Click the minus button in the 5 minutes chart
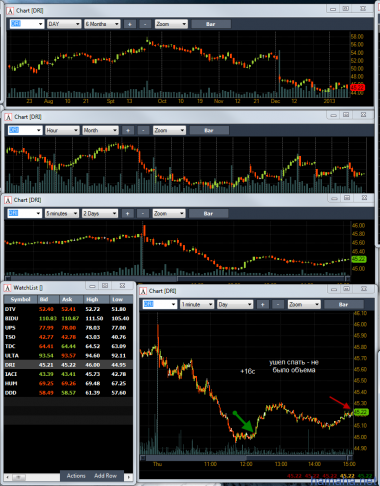380x486 pixels. coord(143,213)
